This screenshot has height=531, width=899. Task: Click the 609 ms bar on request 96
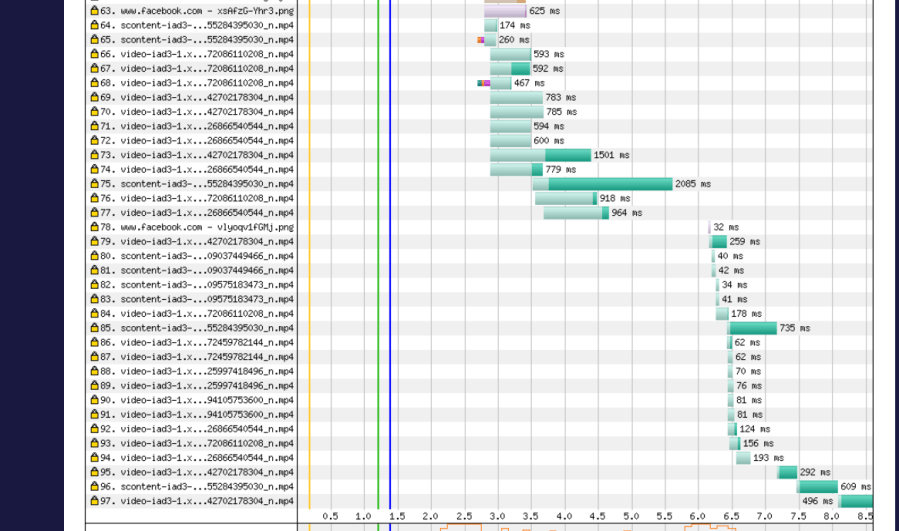click(817, 487)
